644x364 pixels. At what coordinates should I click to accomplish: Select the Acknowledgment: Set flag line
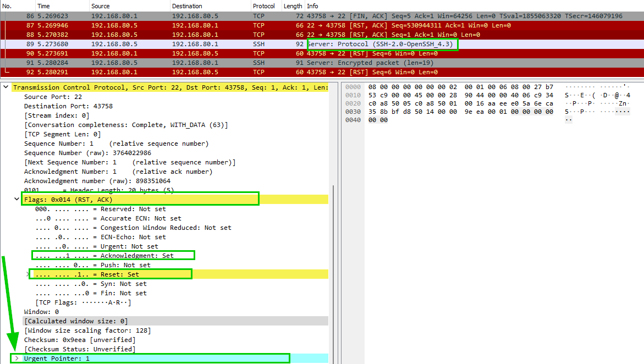pyautogui.click(x=113, y=256)
